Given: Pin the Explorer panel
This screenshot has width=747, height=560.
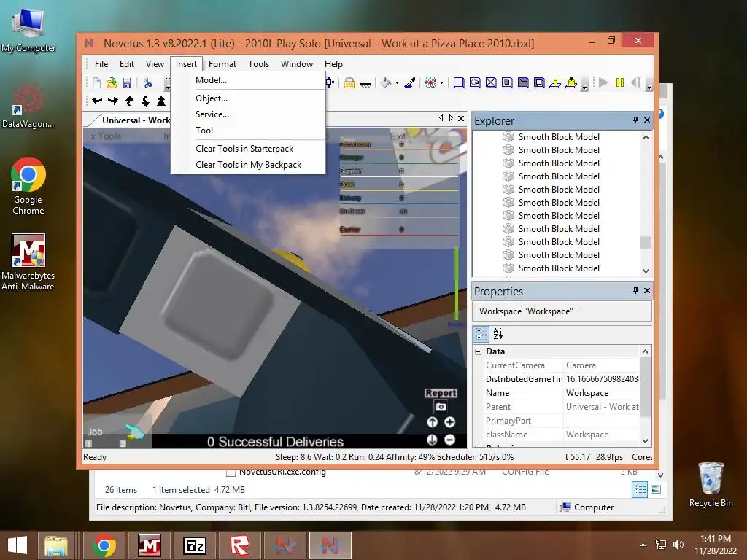Looking at the screenshot, I should click(635, 120).
